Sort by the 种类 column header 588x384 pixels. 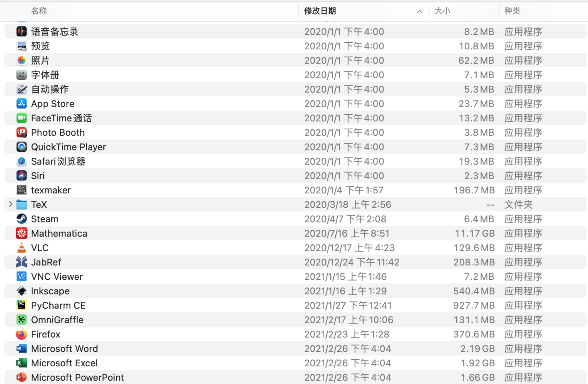pyautogui.click(x=512, y=11)
